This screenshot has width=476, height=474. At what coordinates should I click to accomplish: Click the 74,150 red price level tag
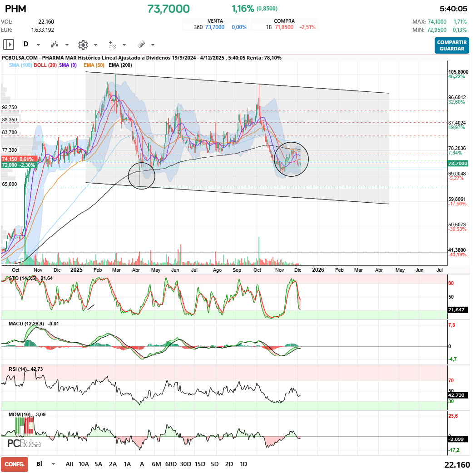19,159
